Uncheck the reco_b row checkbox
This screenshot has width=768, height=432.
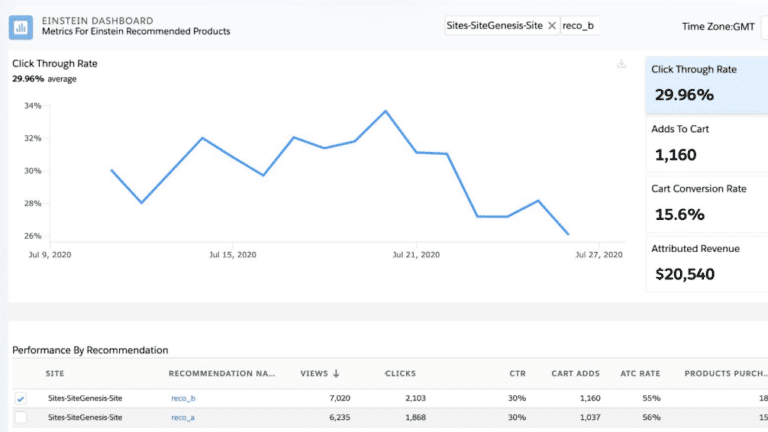click(x=21, y=399)
